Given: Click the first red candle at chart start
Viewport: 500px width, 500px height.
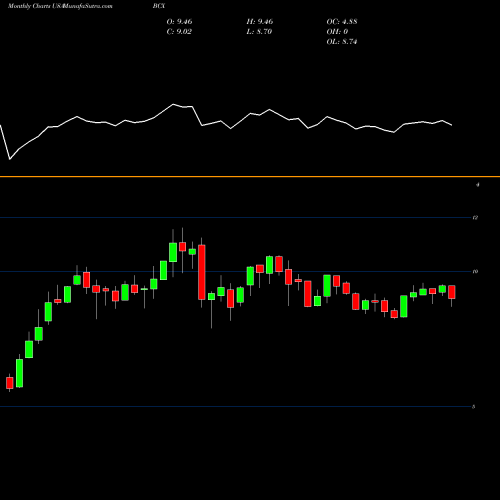Looking at the screenshot, I should coord(10,383).
